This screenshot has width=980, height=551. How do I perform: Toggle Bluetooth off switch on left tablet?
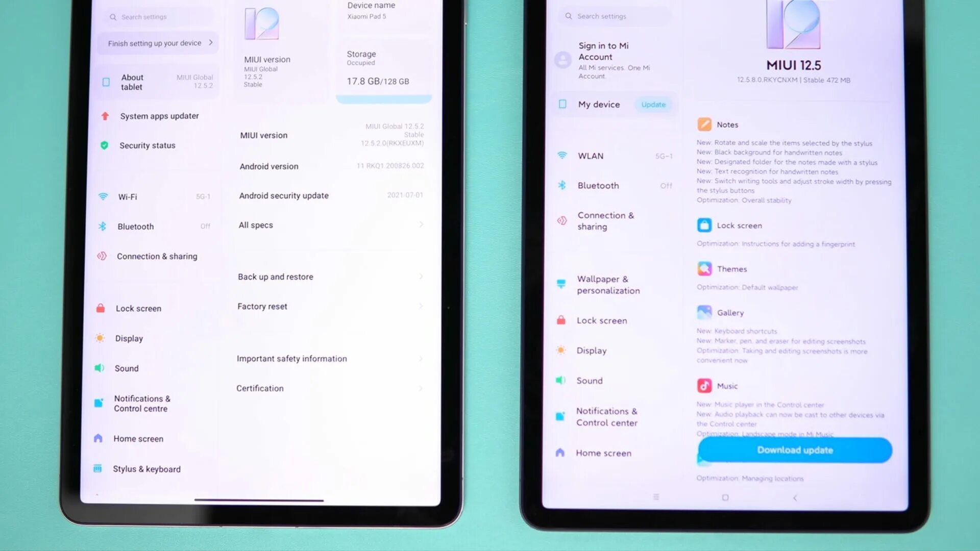[205, 226]
